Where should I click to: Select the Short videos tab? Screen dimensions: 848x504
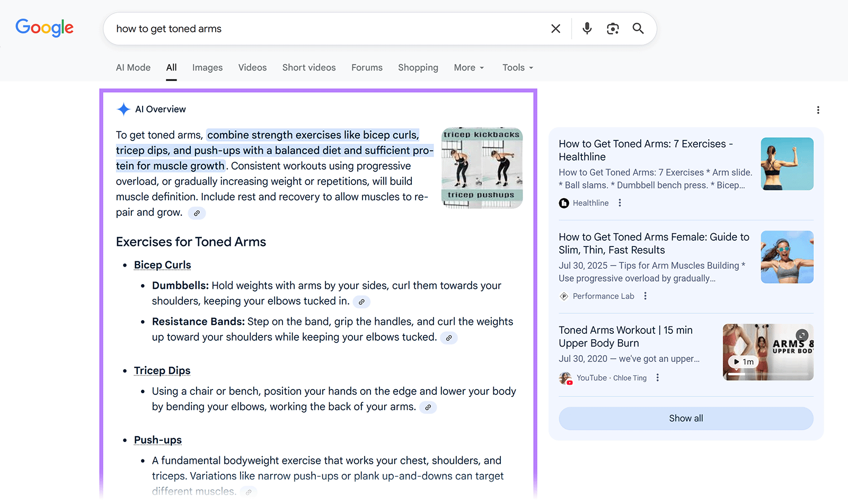click(308, 67)
